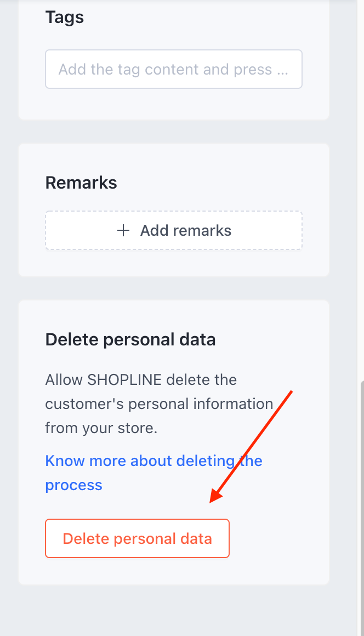Click the Remarks section heading
Viewport: 364px width, 636px height.
coord(81,183)
